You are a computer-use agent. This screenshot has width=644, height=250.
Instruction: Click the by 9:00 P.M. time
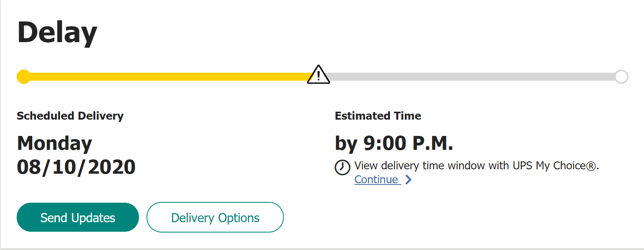(x=394, y=143)
